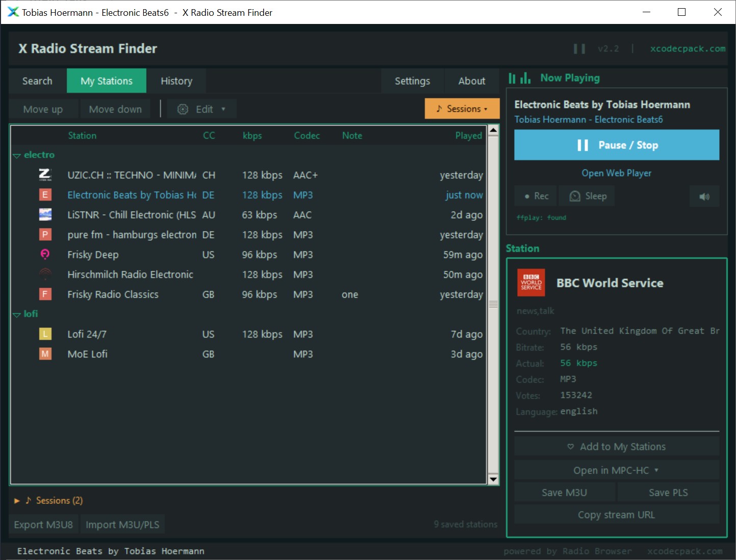The height and width of the screenshot is (560, 736).
Task: Collapse the lofi station group
Action: (x=17, y=314)
